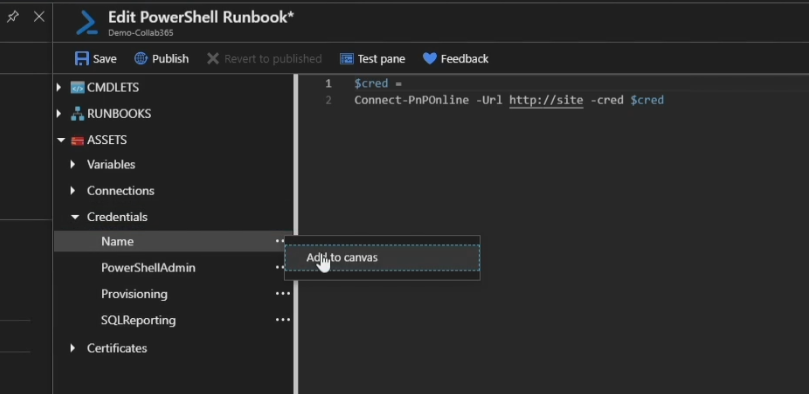This screenshot has width=809, height=394.
Task: Open ellipsis menu for Name credential
Action: [x=280, y=241]
